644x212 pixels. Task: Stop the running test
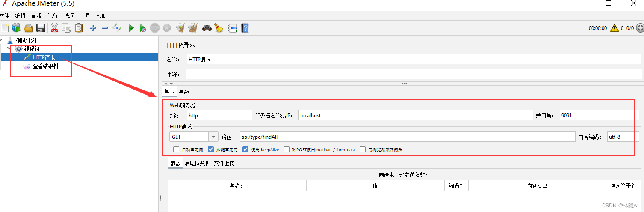coord(155,28)
